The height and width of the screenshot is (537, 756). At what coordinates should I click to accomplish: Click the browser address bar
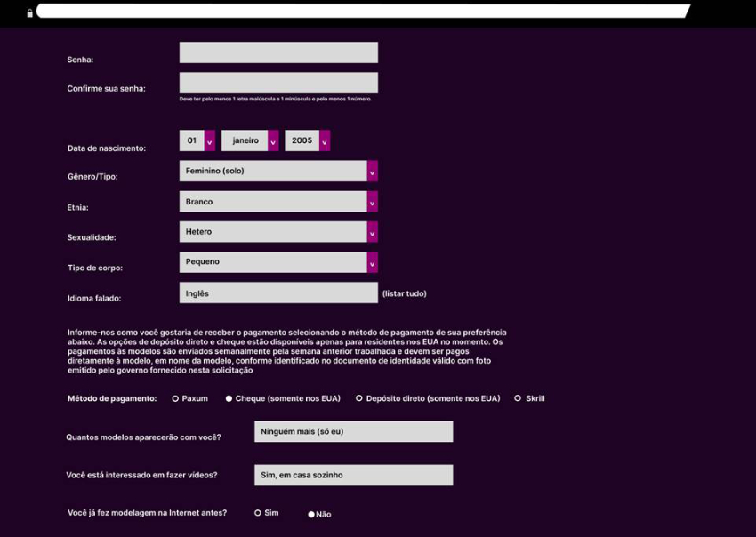coord(356,12)
